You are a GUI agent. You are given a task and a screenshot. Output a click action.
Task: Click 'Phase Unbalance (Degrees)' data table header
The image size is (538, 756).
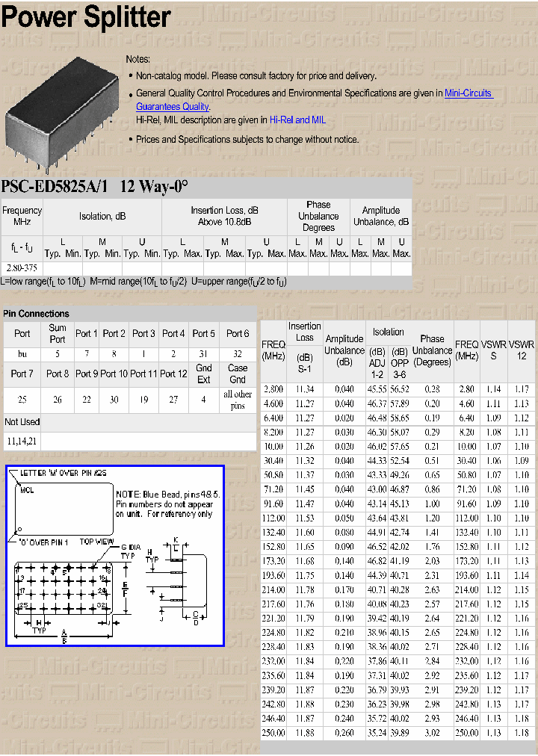click(432, 350)
